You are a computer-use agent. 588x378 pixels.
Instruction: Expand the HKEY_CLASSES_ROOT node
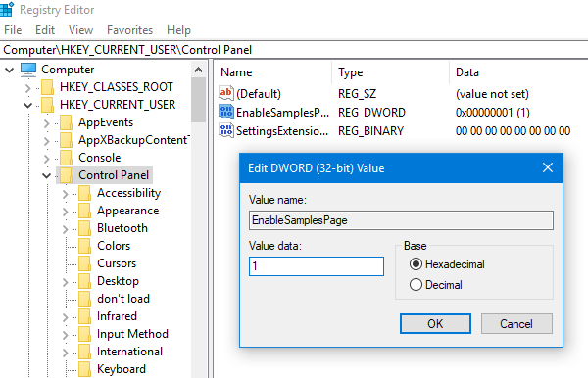point(28,88)
